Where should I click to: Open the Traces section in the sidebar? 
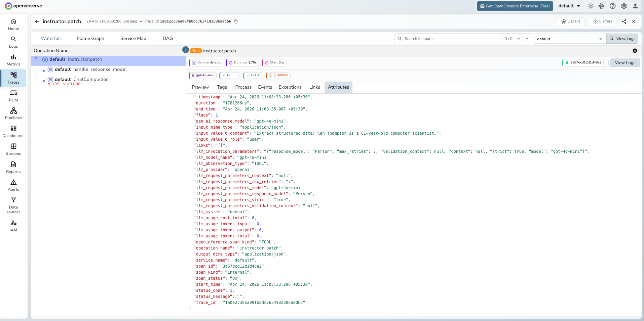[13, 78]
